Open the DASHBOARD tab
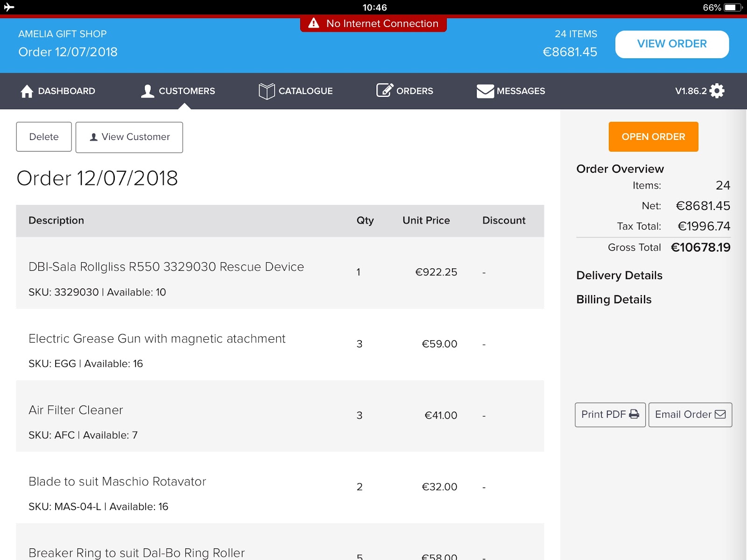This screenshot has height=560, width=747. (x=58, y=91)
